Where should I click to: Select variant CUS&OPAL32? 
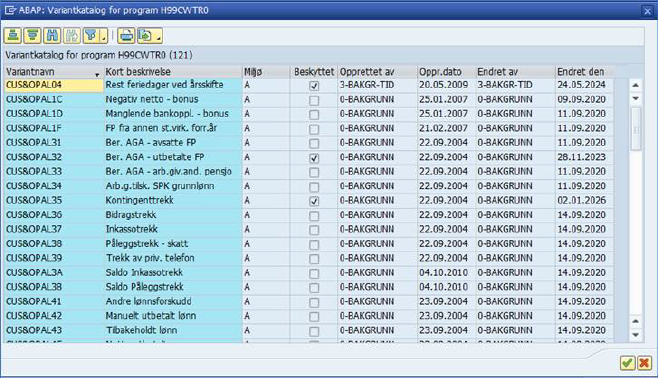(54, 157)
